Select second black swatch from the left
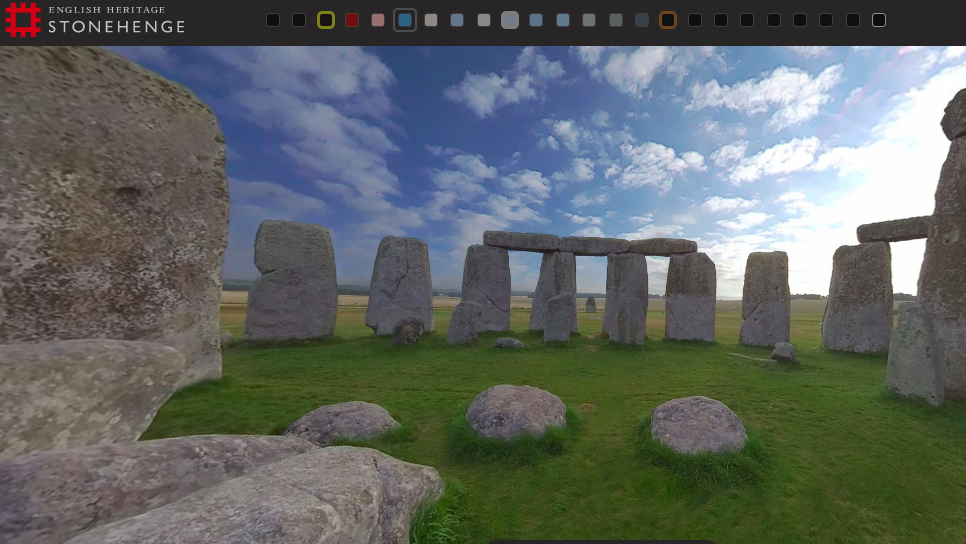The height and width of the screenshot is (544, 966). click(299, 20)
